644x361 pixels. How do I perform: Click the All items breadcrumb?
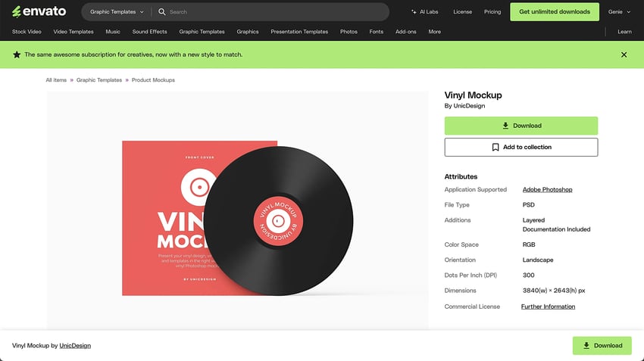coord(56,80)
